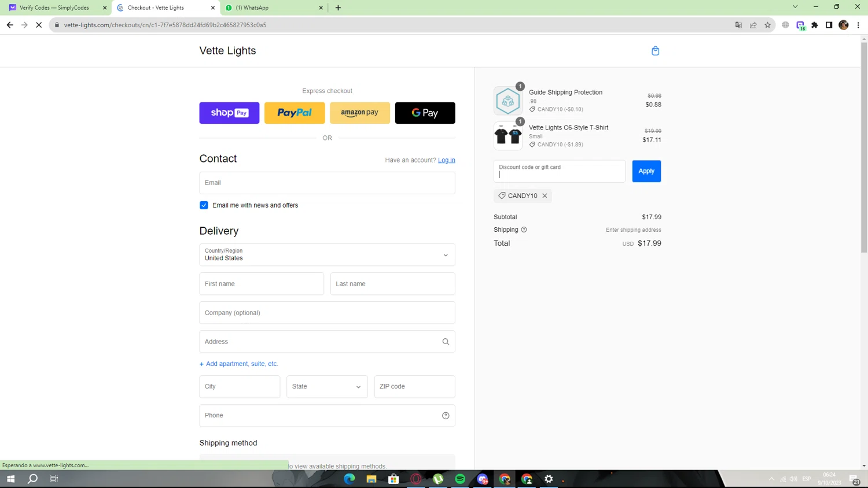Image resolution: width=868 pixels, height=488 pixels.
Task: Open Windows taskbar search
Action: coord(32,479)
